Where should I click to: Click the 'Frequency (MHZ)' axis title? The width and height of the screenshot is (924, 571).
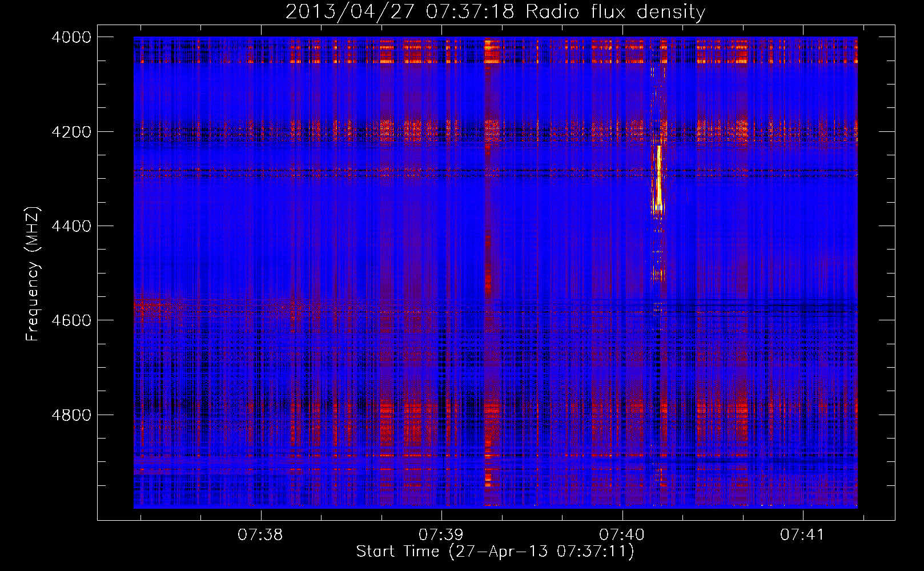click(x=33, y=274)
